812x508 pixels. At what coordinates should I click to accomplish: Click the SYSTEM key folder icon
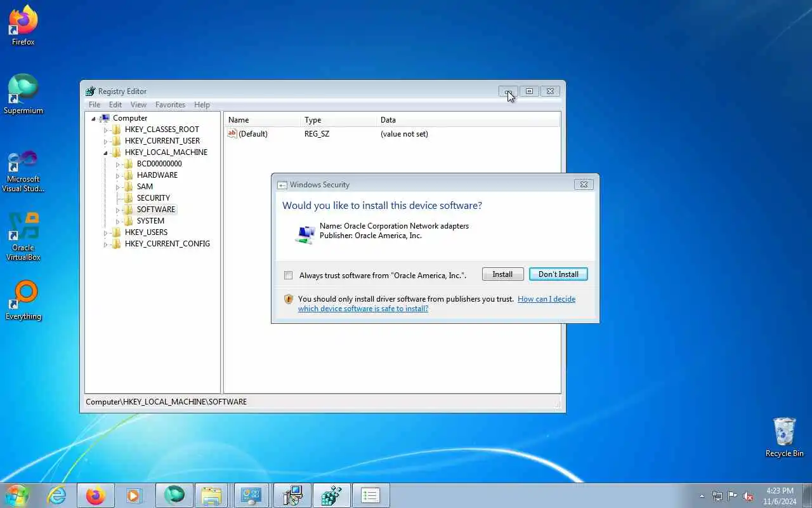pos(129,221)
